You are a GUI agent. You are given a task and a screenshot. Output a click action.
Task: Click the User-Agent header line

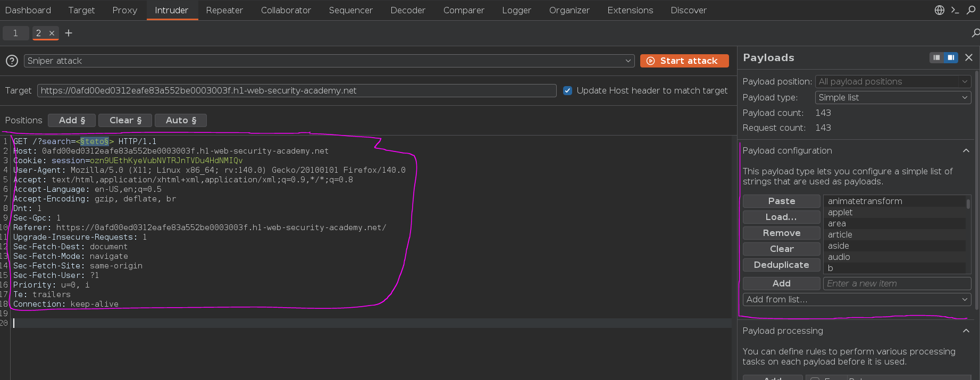pyautogui.click(x=210, y=170)
